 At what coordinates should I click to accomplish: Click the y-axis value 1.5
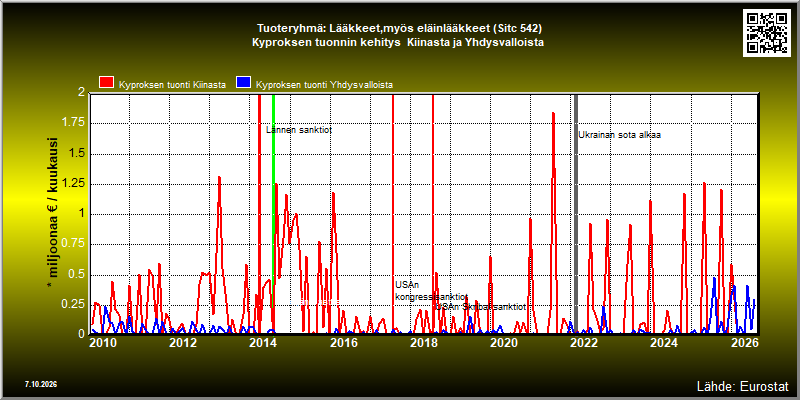pos(78,154)
